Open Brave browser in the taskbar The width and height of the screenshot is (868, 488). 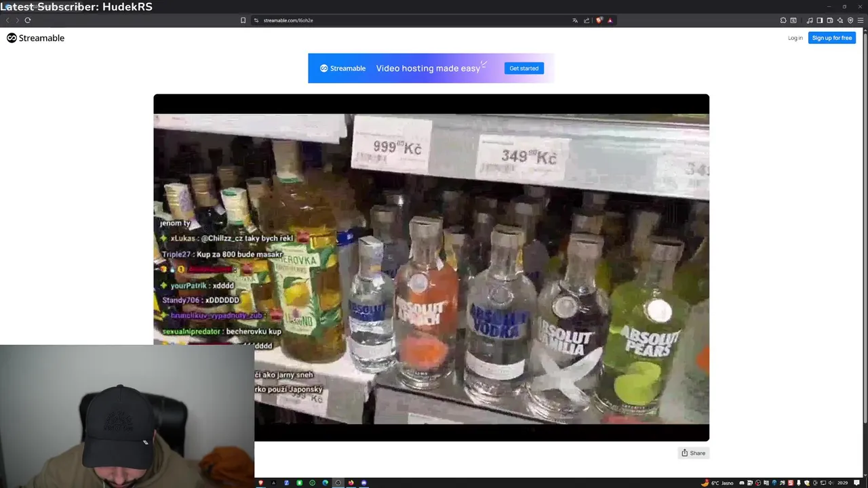pos(260,483)
